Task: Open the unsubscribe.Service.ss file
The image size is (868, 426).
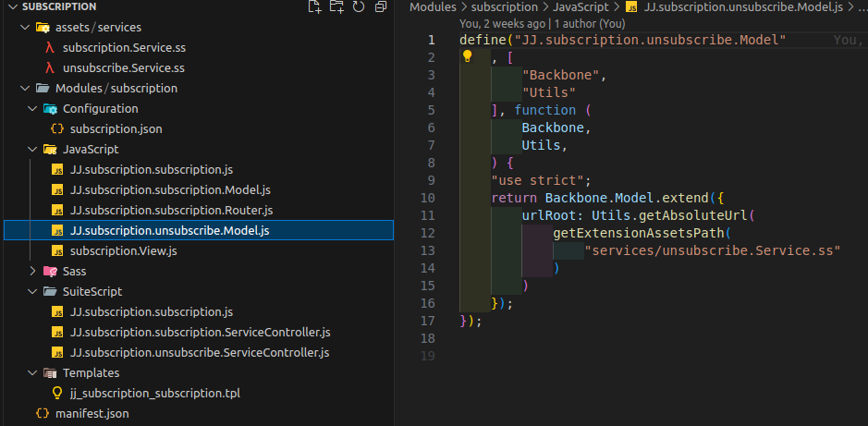Action: click(x=122, y=67)
